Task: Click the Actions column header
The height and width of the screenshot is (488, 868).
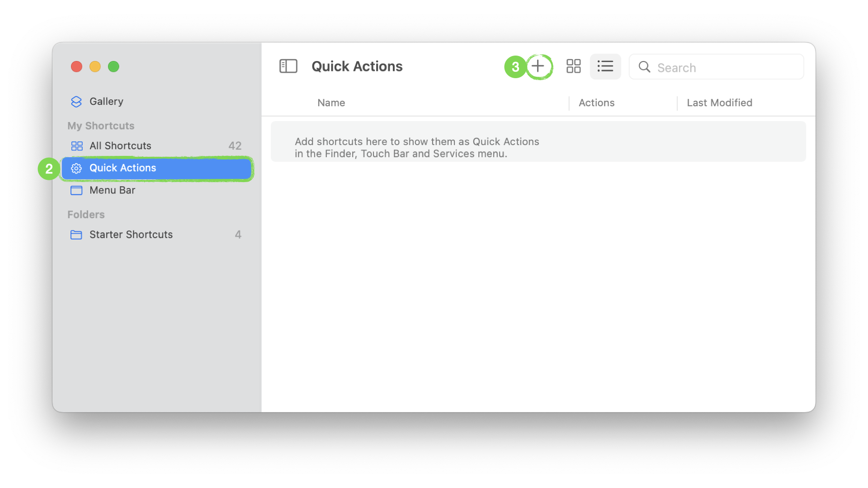Action: pos(596,103)
